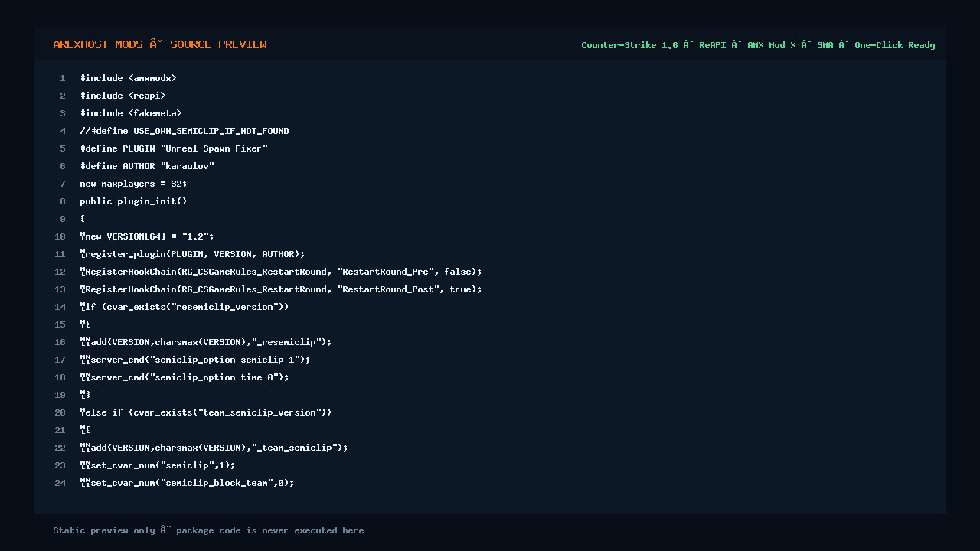Click the server_cmd semiclip_option semiclip 1 line
Screen dimensions: 980x551
195,360
